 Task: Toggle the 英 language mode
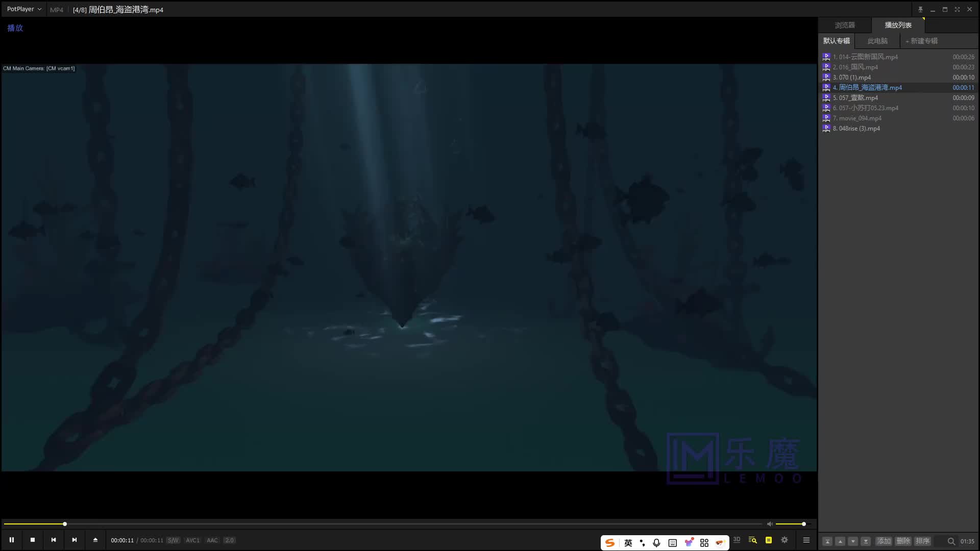(628, 543)
